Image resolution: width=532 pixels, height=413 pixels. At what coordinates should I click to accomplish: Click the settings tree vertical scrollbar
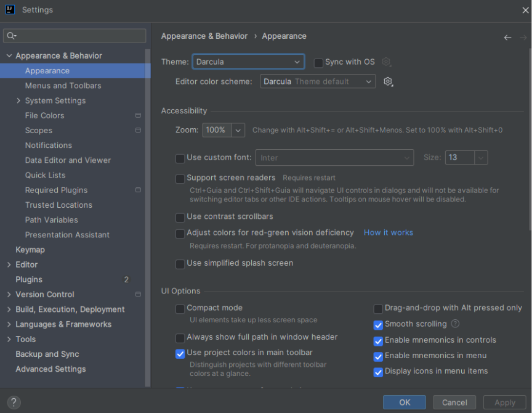click(148, 218)
